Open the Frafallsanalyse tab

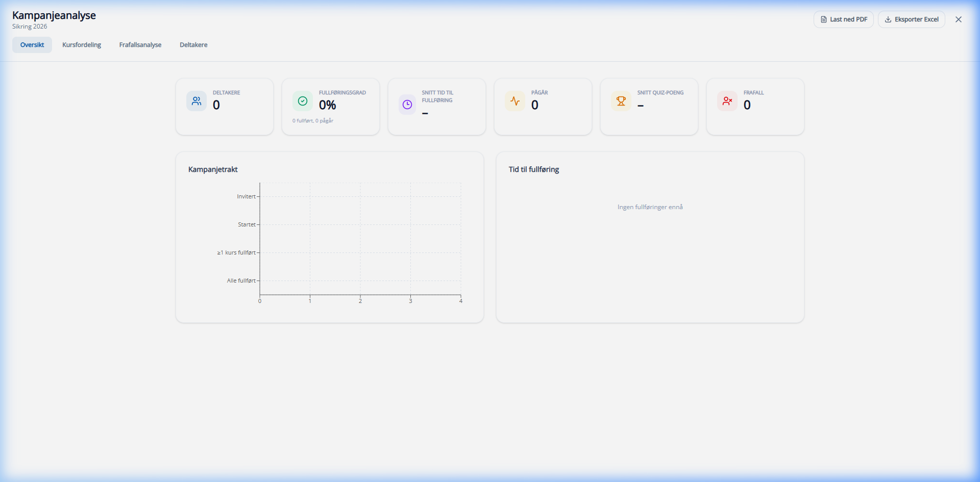[140, 44]
